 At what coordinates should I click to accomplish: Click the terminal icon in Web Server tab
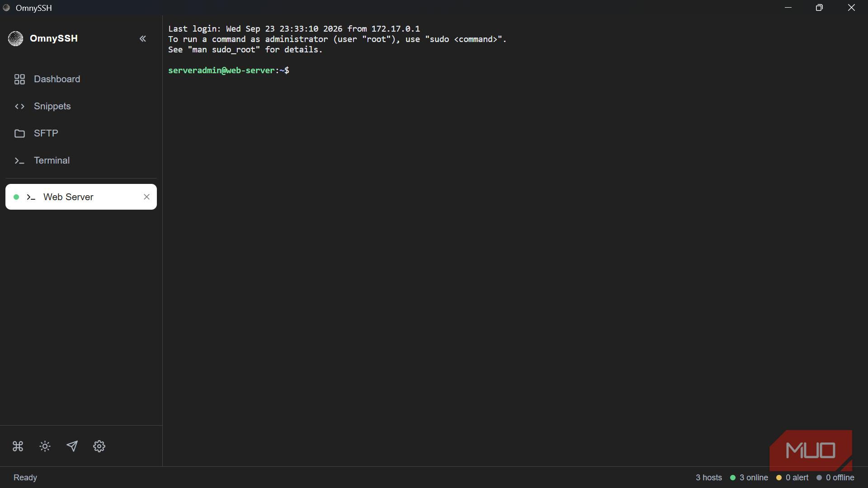[x=31, y=197]
